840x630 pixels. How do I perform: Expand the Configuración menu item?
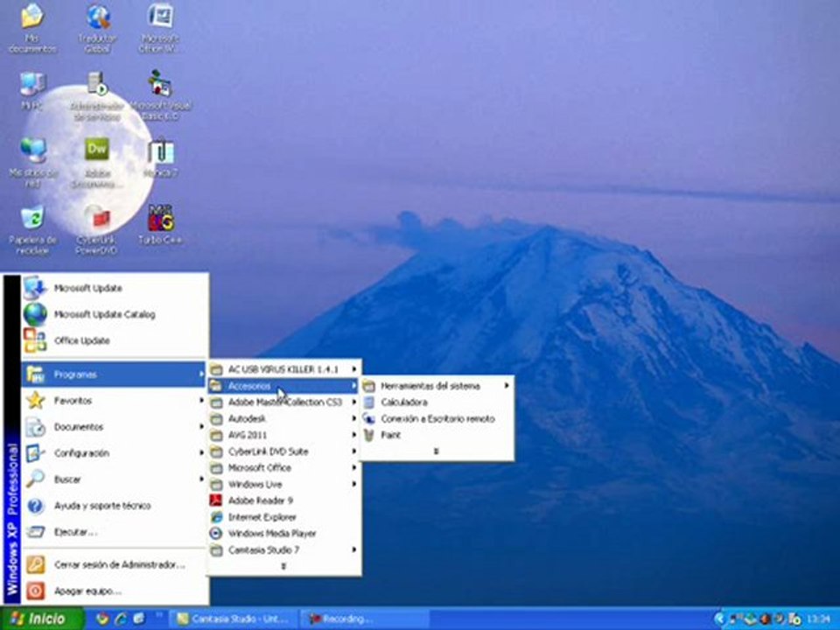pos(115,453)
